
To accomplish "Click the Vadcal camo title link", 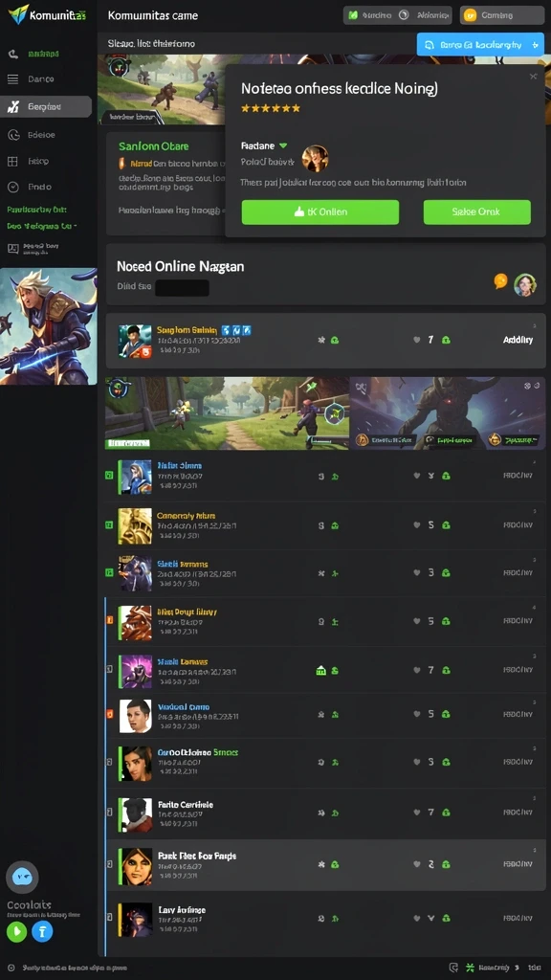I will (x=184, y=707).
